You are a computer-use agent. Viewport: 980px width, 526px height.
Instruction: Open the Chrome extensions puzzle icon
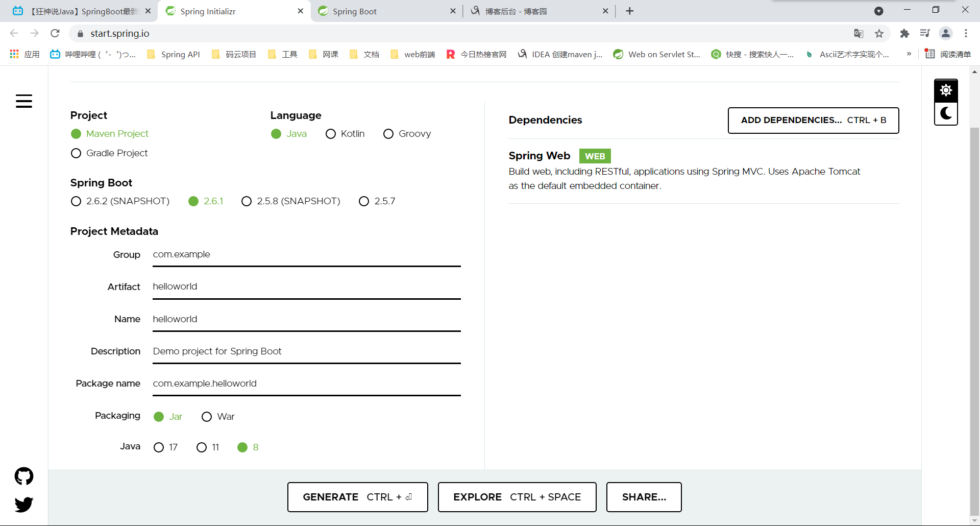tap(904, 33)
